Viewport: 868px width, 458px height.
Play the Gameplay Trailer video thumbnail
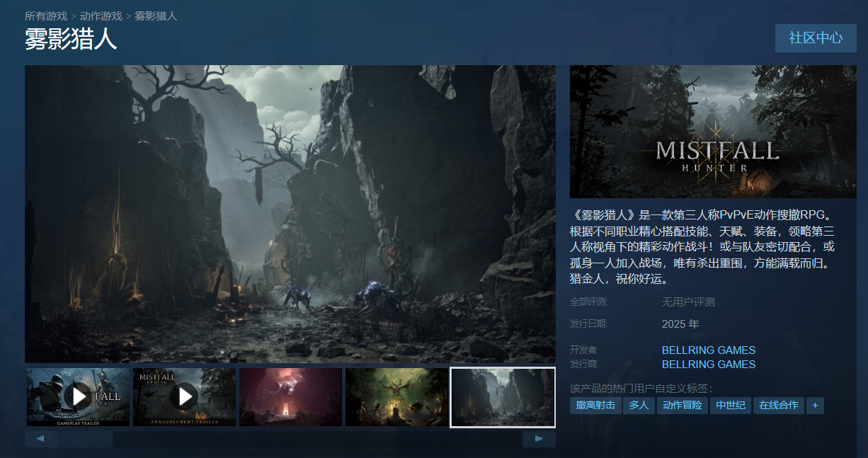pos(78,396)
